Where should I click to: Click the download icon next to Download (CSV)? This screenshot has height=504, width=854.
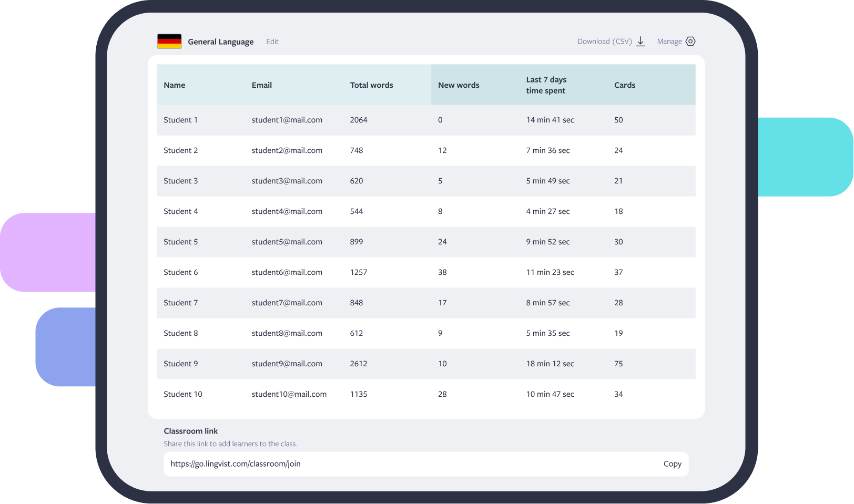[640, 40]
